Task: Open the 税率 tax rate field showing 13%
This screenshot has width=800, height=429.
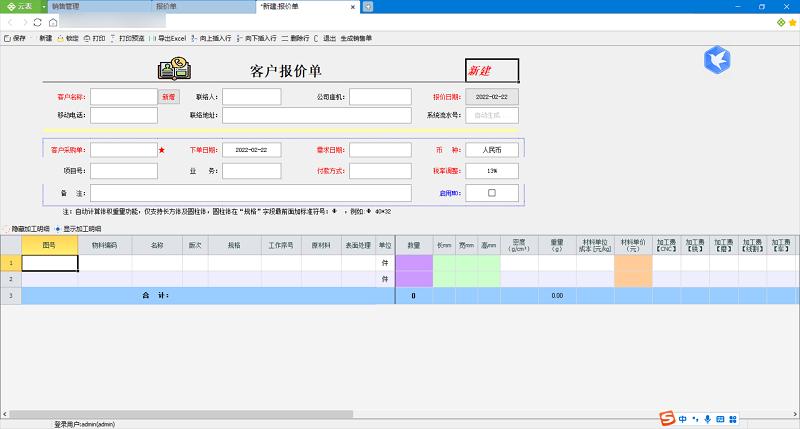Action: pos(492,171)
